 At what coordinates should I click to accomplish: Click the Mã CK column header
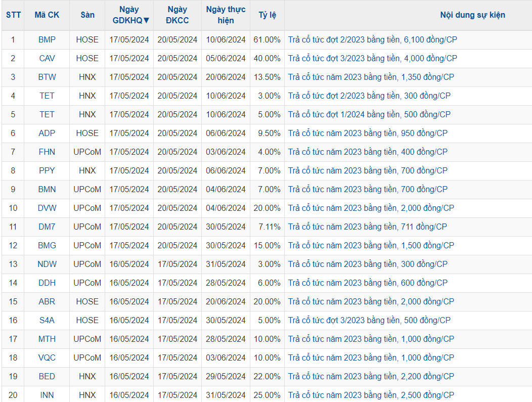pyautogui.click(x=47, y=15)
